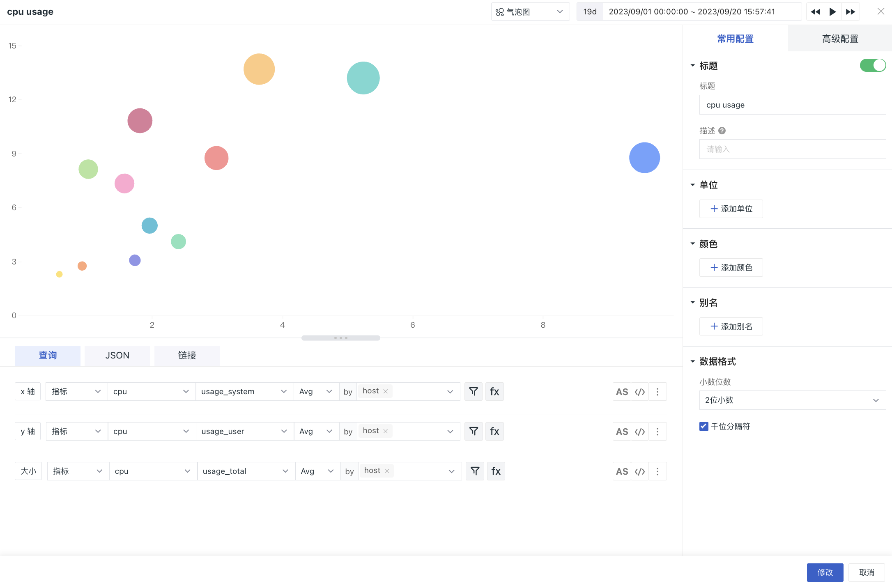Remove host tag in 大小 row
The height and width of the screenshot is (588, 892).
(387, 471)
